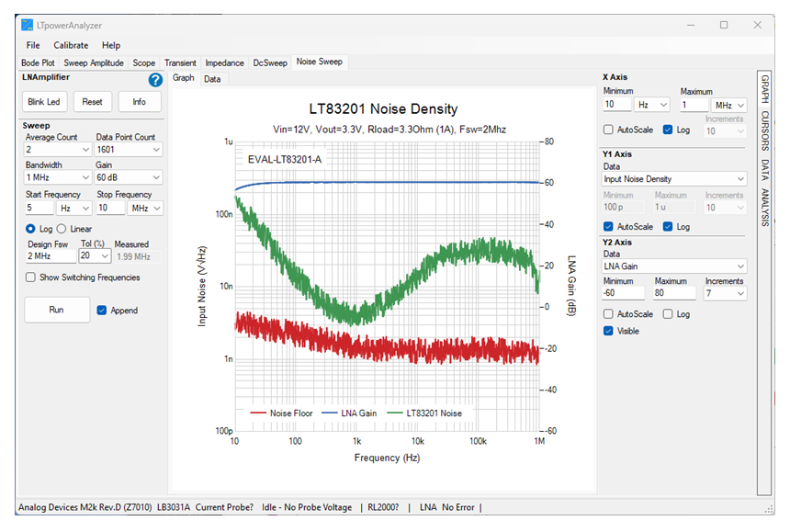This screenshot has width=790, height=532.
Task: Click the Y2 Axis Maximum 80 field
Action: click(674, 293)
